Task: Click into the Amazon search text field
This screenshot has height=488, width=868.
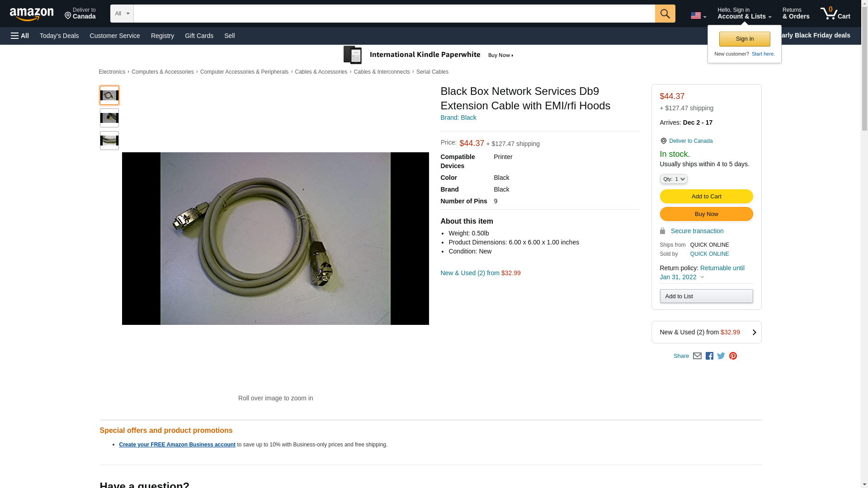Action: (393, 14)
